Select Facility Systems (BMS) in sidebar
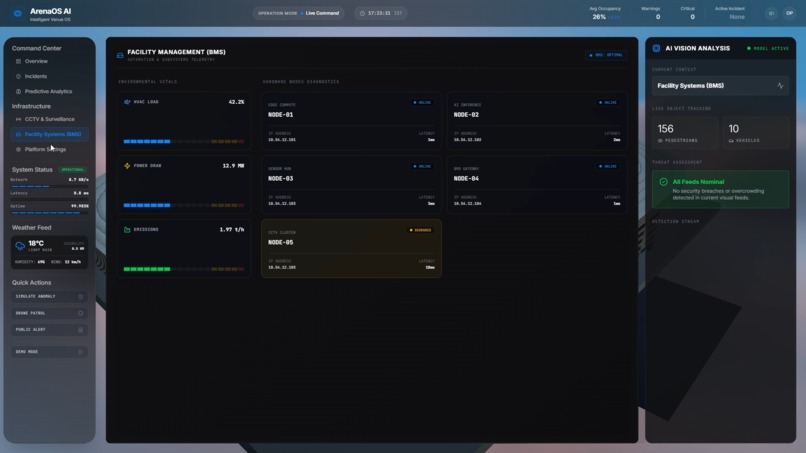 click(49, 134)
